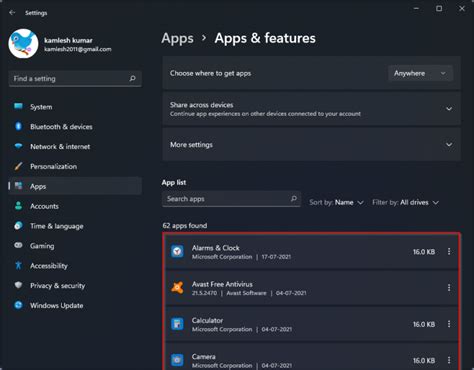Click the Calculator app name
The height and width of the screenshot is (370, 474).
tap(207, 320)
